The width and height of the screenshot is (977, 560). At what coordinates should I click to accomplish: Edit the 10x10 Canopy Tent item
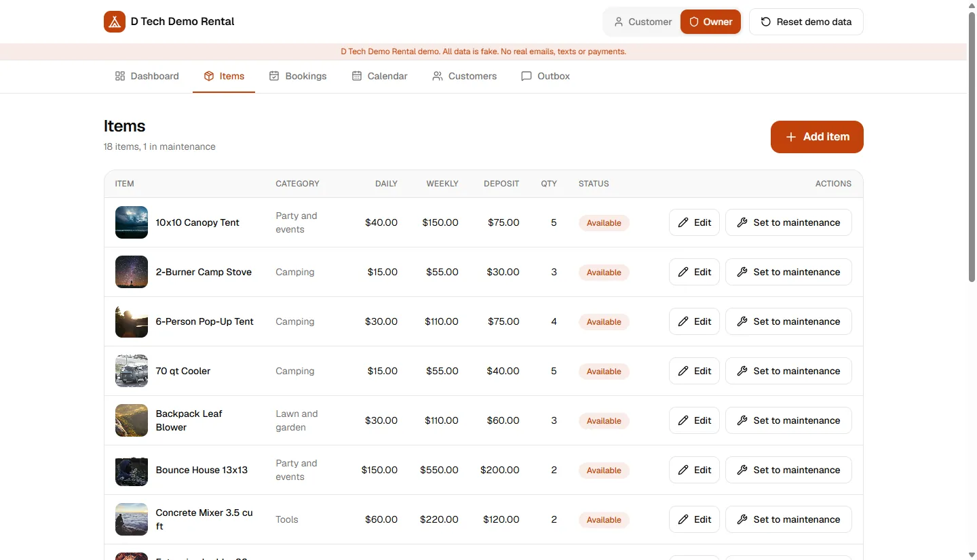tap(694, 222)
